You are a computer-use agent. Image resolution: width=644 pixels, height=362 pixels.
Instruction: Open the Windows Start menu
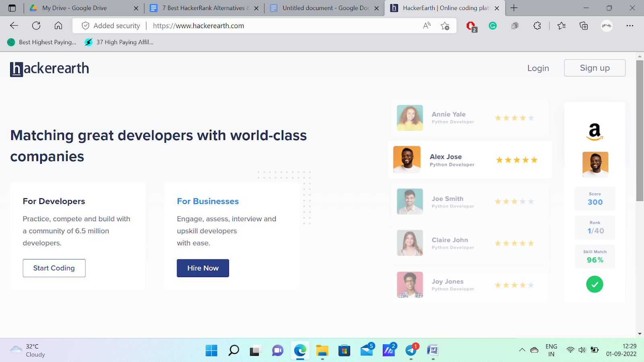(211, 350)
